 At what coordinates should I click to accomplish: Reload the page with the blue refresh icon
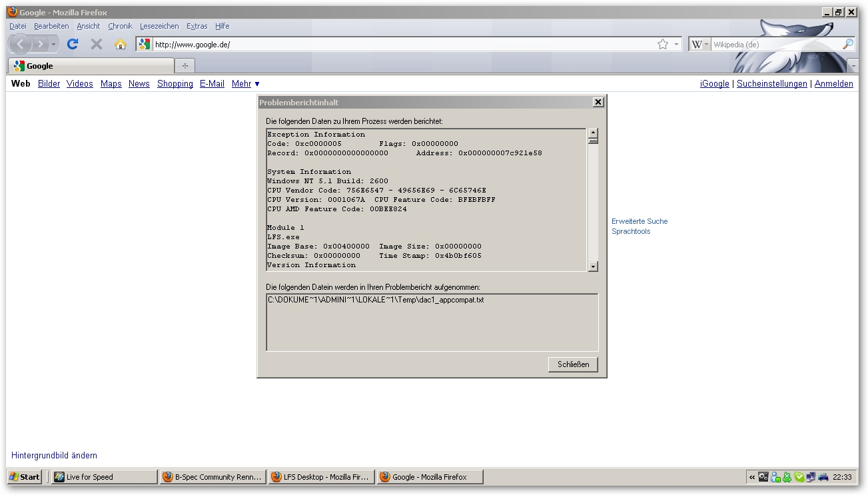coord(73,44)
